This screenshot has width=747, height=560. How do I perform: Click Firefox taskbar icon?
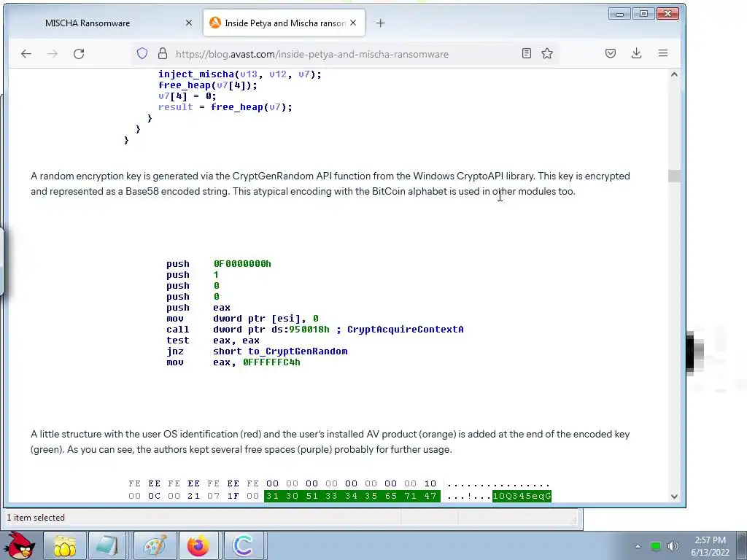[x=198, y=545]
